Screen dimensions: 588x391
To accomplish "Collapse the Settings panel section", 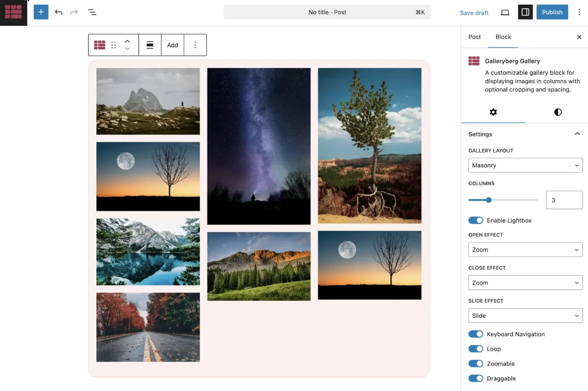I will click(577, 134).
